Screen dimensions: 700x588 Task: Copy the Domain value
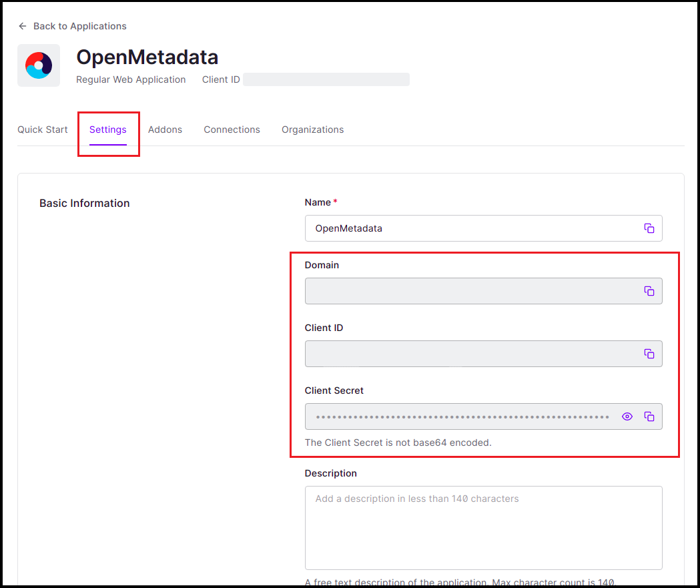(649, 291)
